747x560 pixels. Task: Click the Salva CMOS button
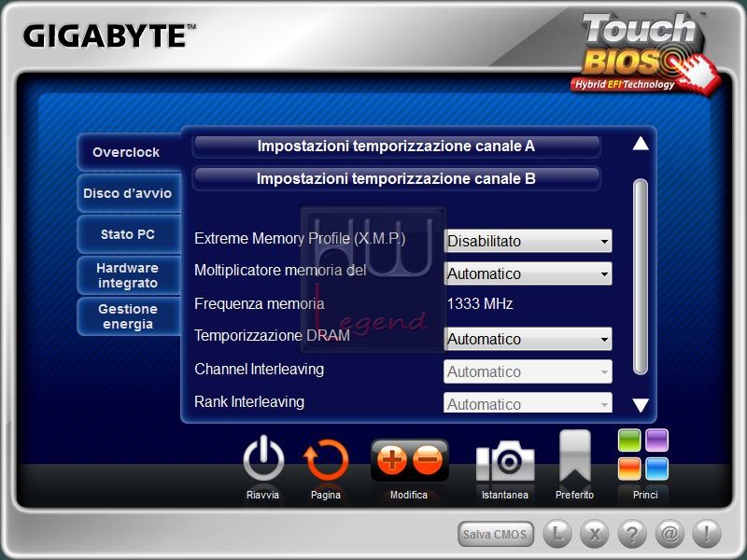click(496, 534)
